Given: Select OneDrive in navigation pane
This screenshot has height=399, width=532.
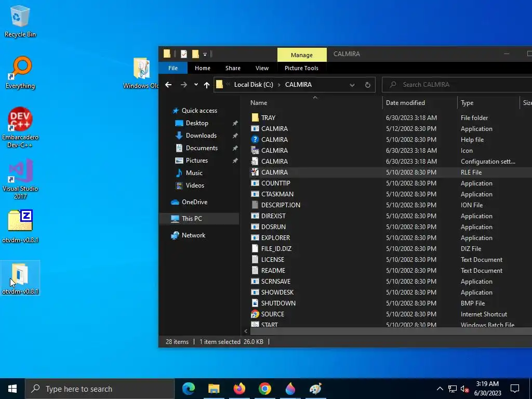Looking at the screenshot, I should pyautogui.click(x=194, y=202).
